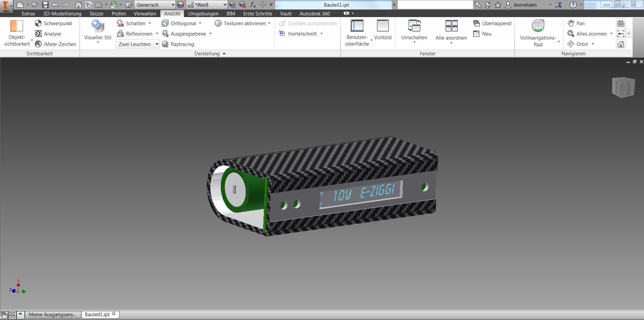The width and height of the screenshot is (644, 320).
Task: Click the Benutzeroberfläche icon
Action: pos(357,26)
